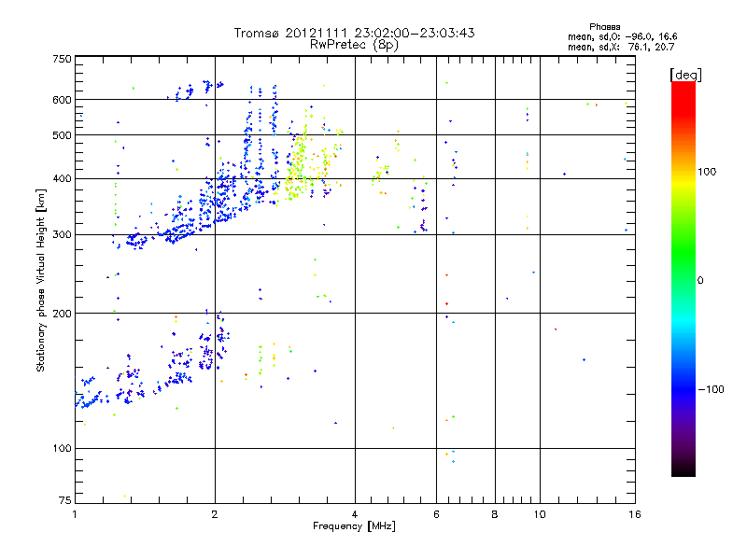Click the '16' x-axis tick label
This screenshot has height=560, width=747.
(635, 514)
